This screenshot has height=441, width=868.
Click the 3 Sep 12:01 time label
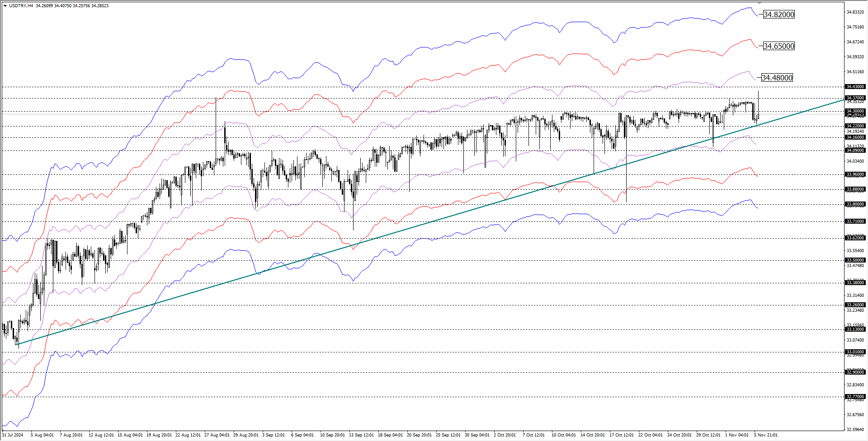click(x=274, y=435)
